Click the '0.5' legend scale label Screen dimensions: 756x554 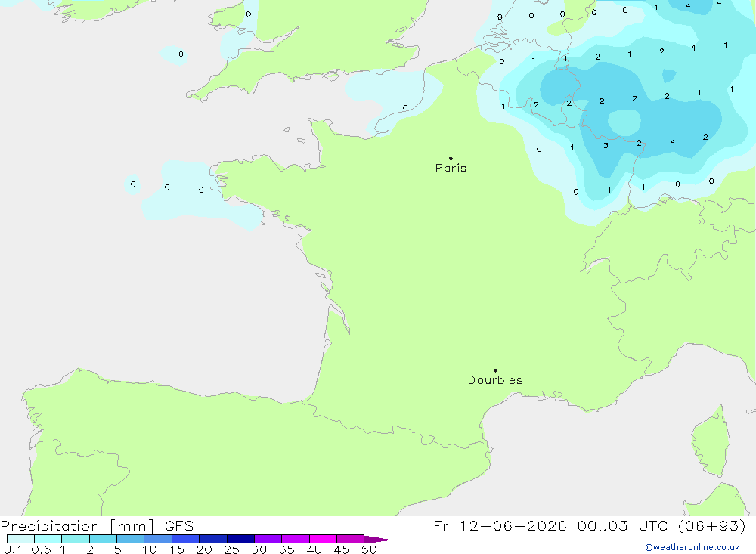41,549
